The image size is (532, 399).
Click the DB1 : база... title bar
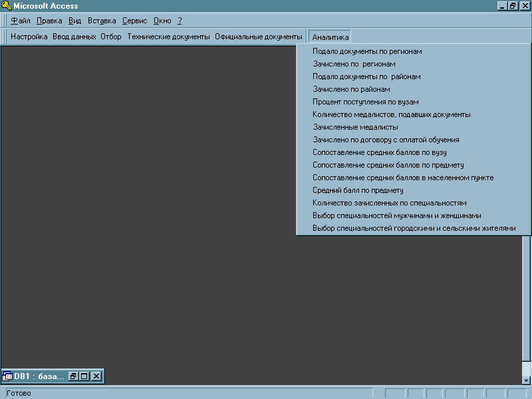[39, 376]
